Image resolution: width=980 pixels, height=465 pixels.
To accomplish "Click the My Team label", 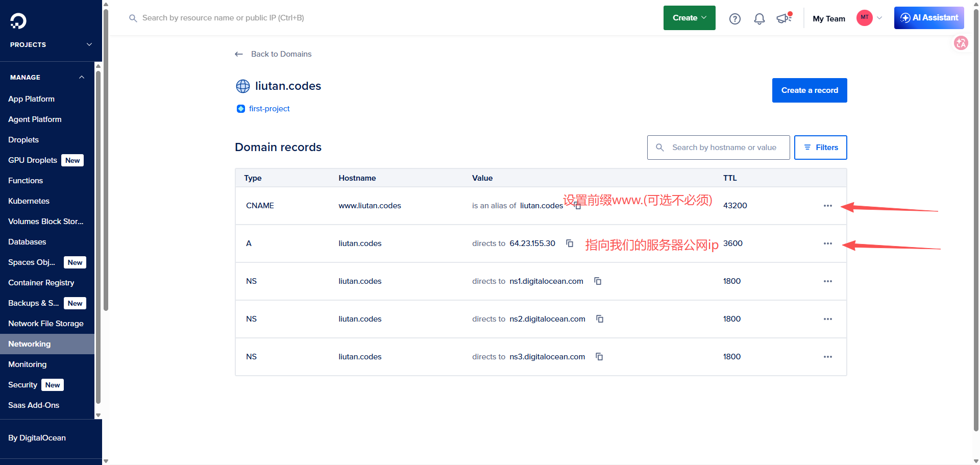I will pyautogui.click(x=829, y=19).
